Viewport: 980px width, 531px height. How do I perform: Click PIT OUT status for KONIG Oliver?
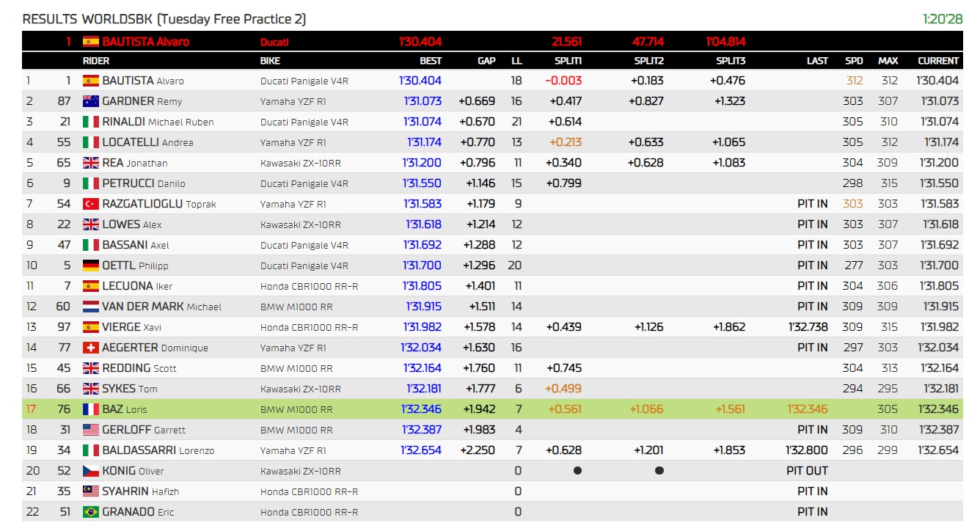click(807, 471)
